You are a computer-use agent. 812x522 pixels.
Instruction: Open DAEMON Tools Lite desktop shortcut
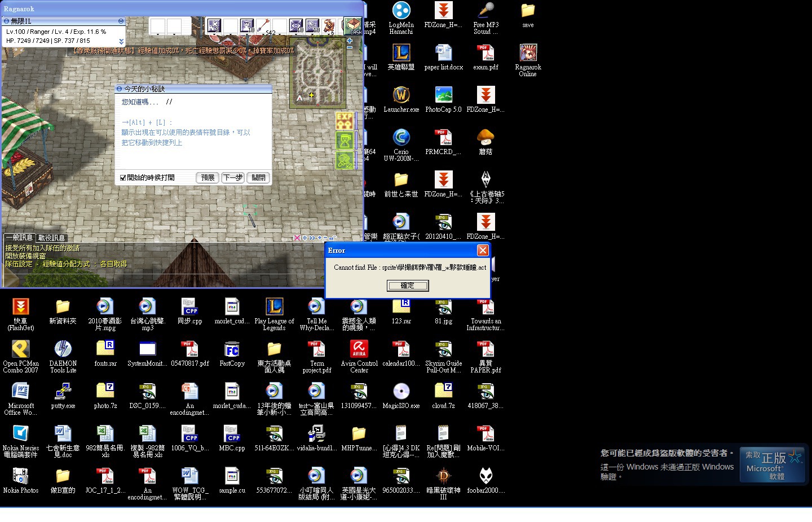click(63, 357)
